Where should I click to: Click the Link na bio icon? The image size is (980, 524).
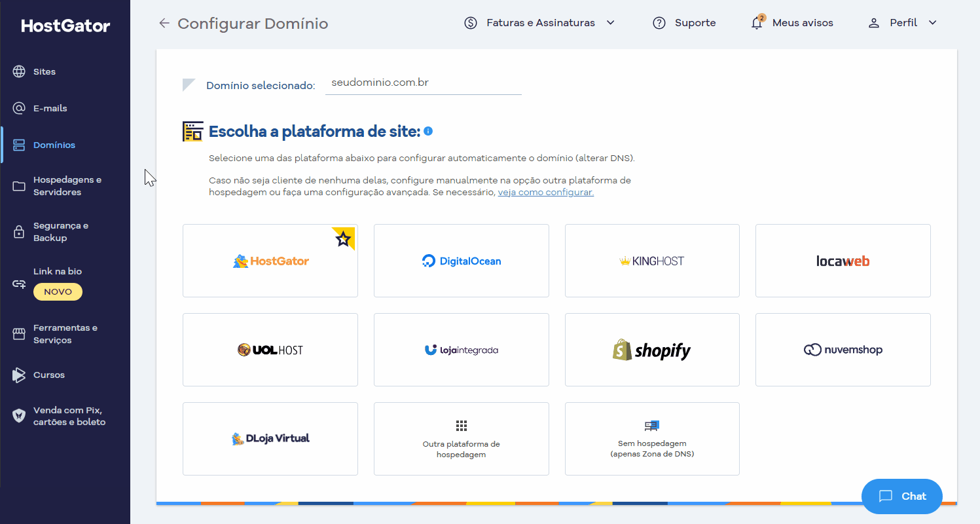pos(19,284)
